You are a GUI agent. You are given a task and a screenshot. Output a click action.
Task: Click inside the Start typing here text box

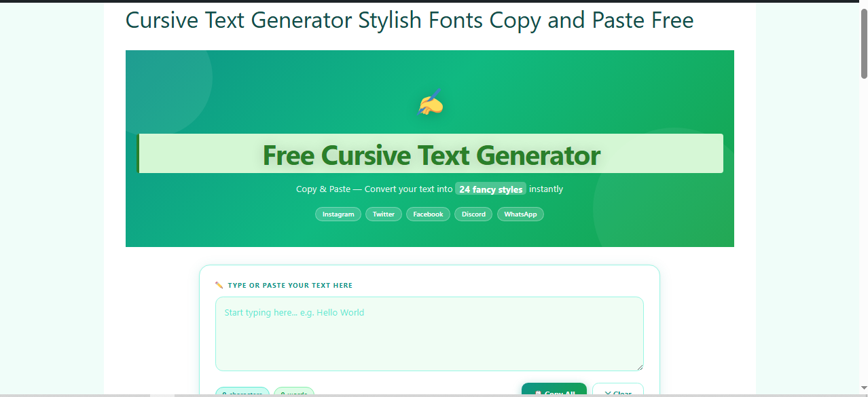[x=429, y=333]
